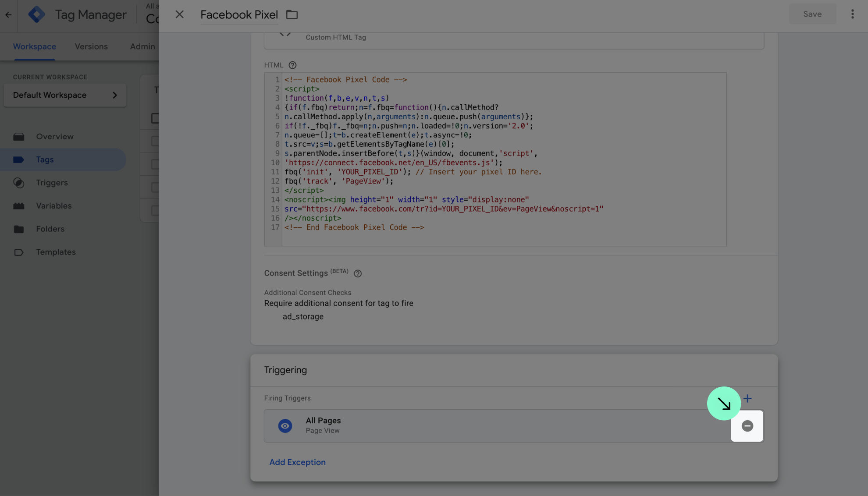Screen dimensions: 868x496
Task: Open the three-dot more actions menu
Action: [853, 14]
